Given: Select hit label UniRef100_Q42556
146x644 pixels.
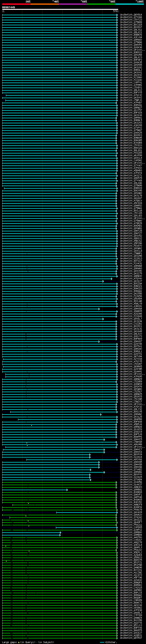Looking at the screenshot, I should click(131, 294).
